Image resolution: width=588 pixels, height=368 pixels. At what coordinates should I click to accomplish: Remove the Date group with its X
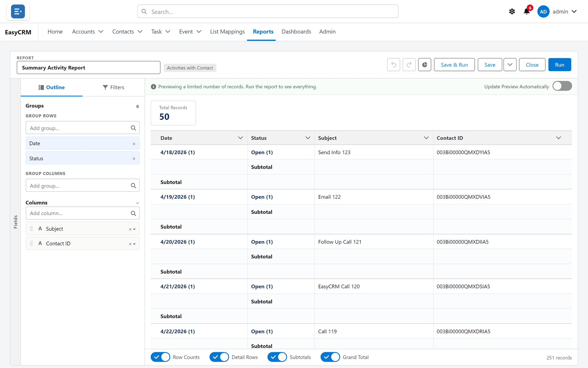coord(134,144)
